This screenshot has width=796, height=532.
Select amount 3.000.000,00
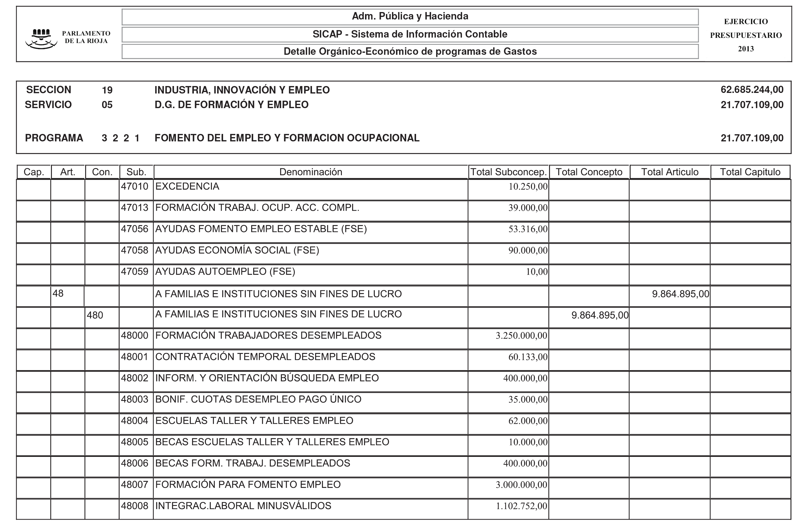tap(521, 485)
